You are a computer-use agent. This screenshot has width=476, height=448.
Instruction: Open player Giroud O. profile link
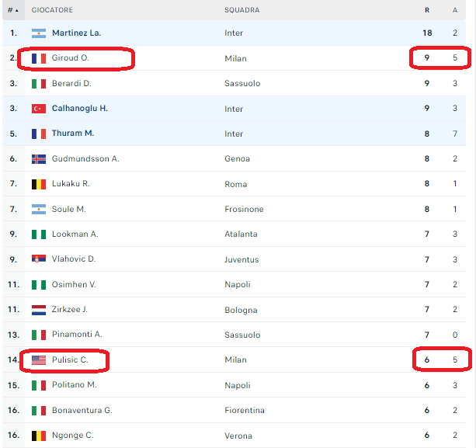pyautogui.click(x=71, y=57)
